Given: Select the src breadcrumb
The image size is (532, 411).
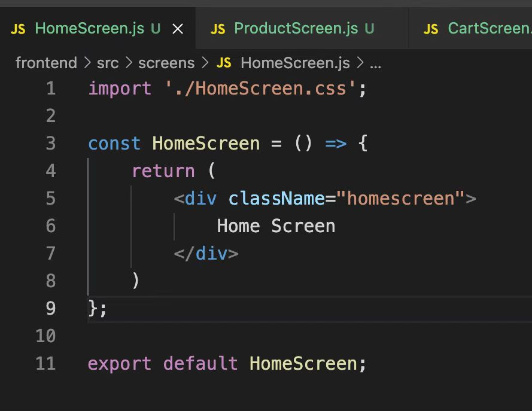Looking at the screenshot, I should coord(108,63).
